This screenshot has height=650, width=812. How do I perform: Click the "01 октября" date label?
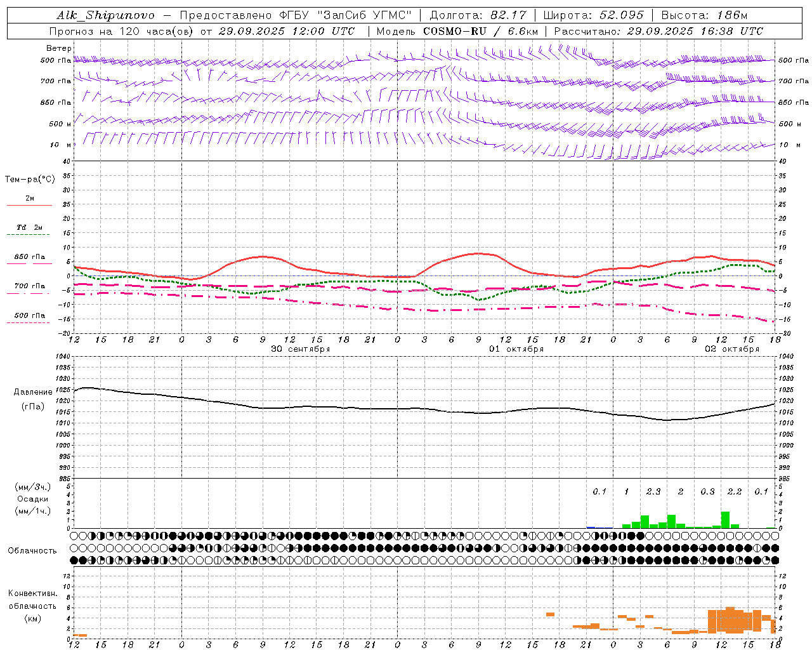pyautogui.click(x=516, y=349)
